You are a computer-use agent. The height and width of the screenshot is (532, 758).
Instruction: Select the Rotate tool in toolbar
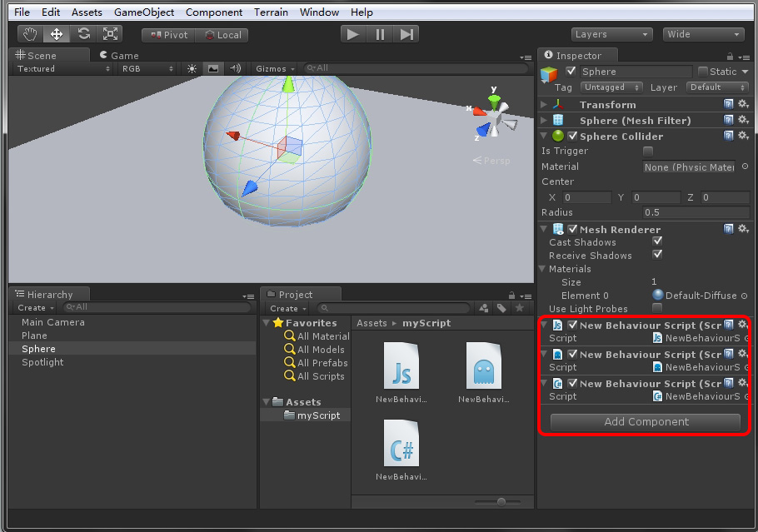tap(84, 34)
